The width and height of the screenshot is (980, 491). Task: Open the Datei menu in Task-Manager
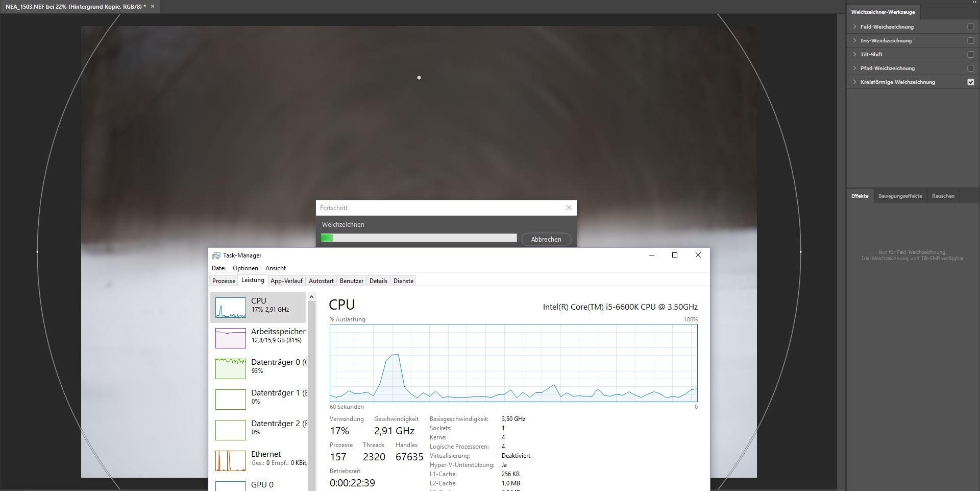click(x=218, y=268)
